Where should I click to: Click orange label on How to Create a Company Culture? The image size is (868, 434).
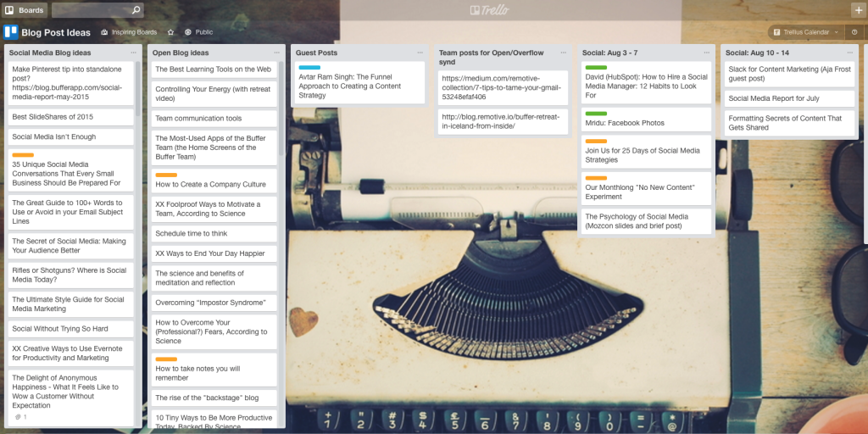[x=166, y=175]
